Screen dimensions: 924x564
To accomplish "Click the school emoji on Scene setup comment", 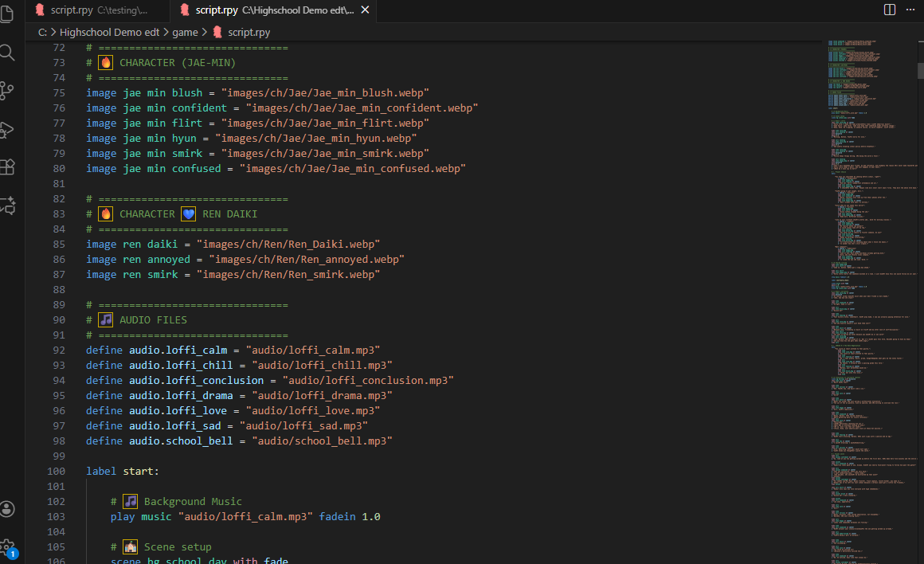I will point(130,547).
